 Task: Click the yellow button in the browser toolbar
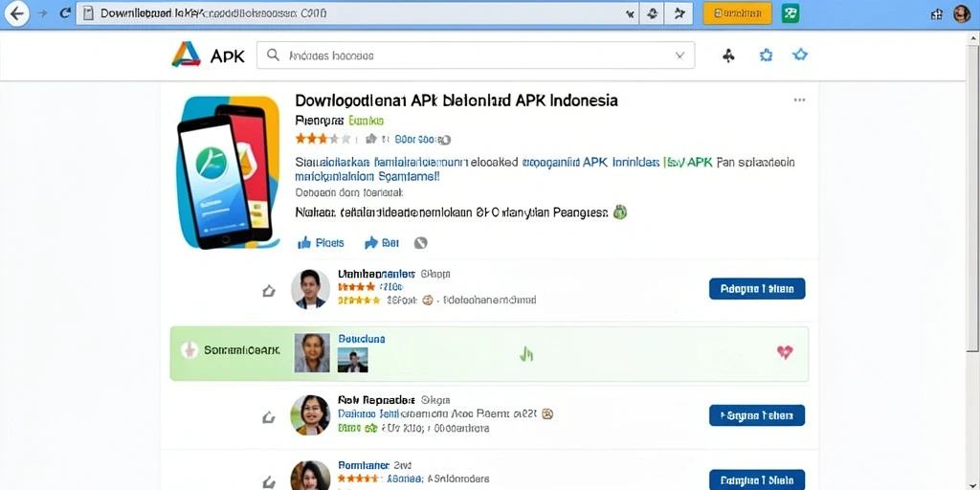(738, 13)
